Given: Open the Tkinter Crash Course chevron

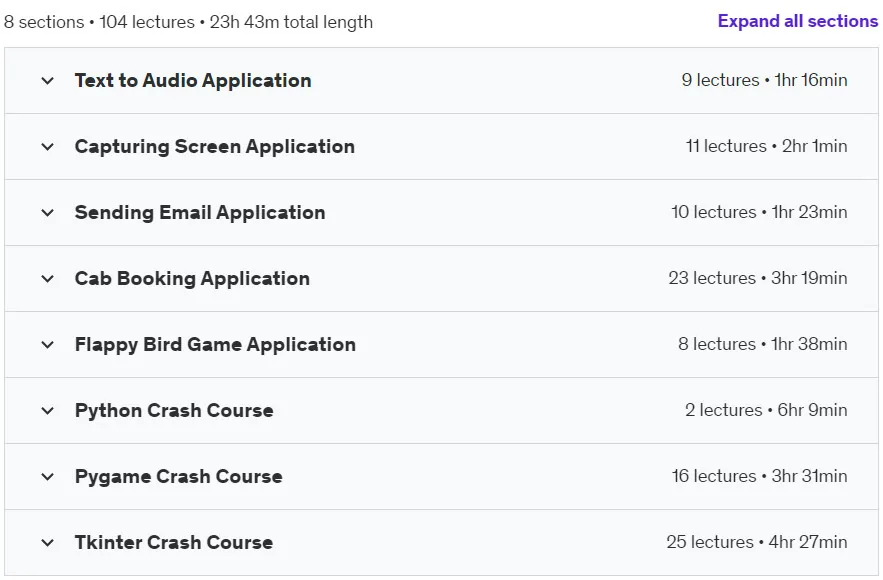Looking at the screenshot, I should coord(48,543).
